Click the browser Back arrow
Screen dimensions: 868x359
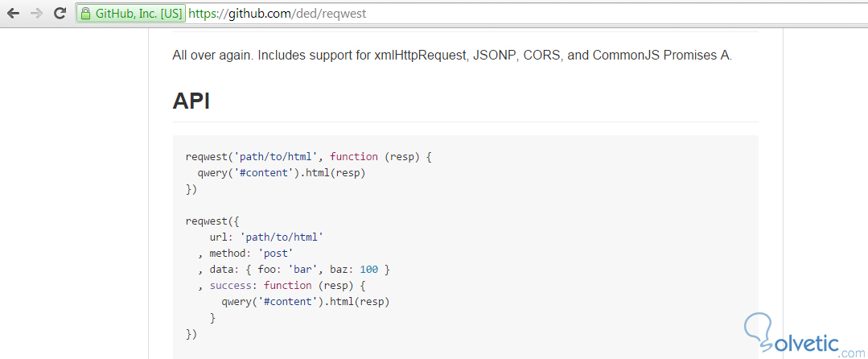[13, 14]
